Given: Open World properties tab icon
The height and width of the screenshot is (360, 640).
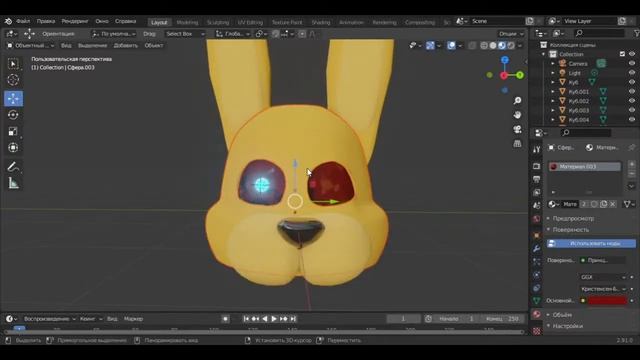Looking at the screenshot, I should [x=536, y=219].
